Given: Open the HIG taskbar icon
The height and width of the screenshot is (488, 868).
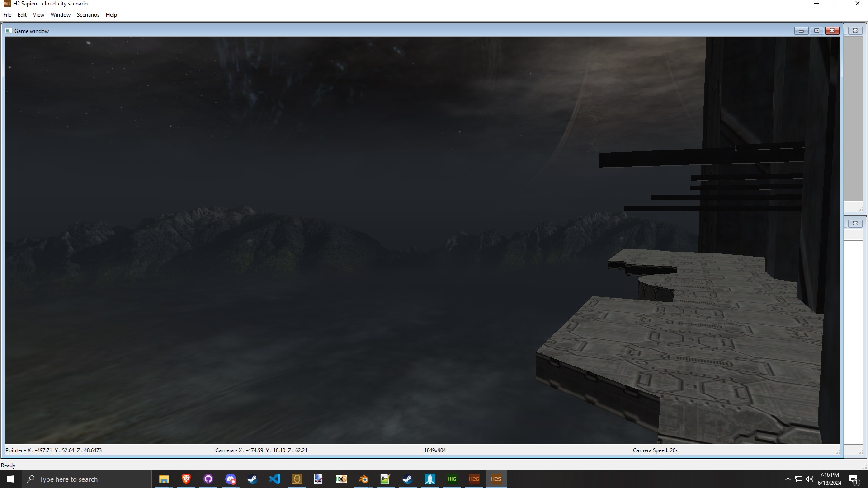Looking at the screenshot, I should tap(452, 479).
